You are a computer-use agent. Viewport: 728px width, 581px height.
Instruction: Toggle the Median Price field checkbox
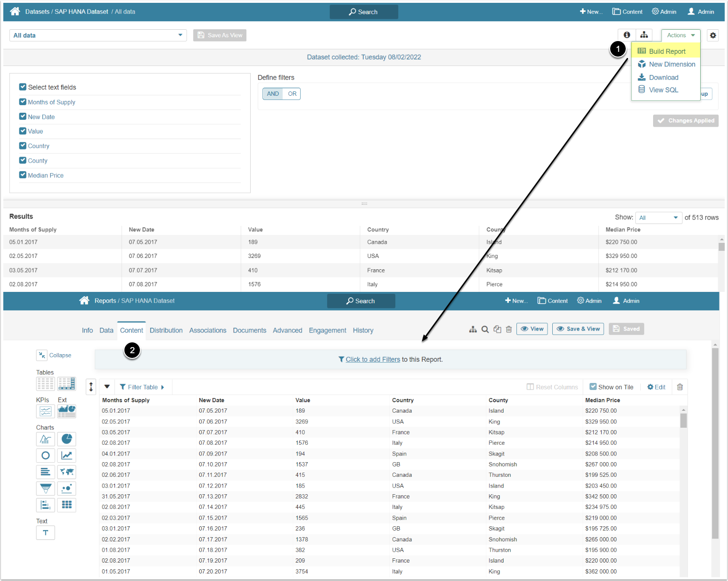[x=23, y=175]
